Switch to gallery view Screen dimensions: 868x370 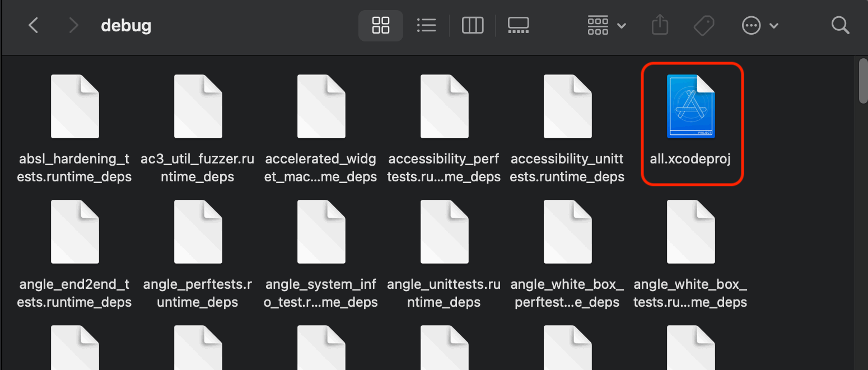pyautogui.click(x=519, y=25)
